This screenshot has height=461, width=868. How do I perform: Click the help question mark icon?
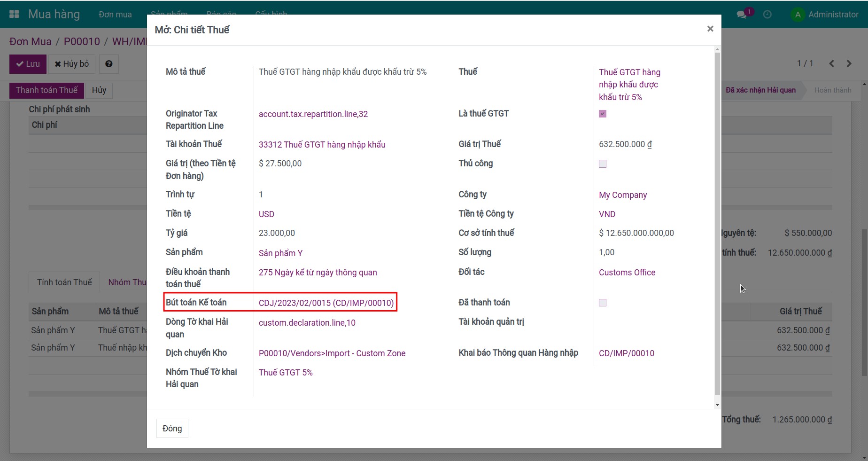click(x=108, y=64)
